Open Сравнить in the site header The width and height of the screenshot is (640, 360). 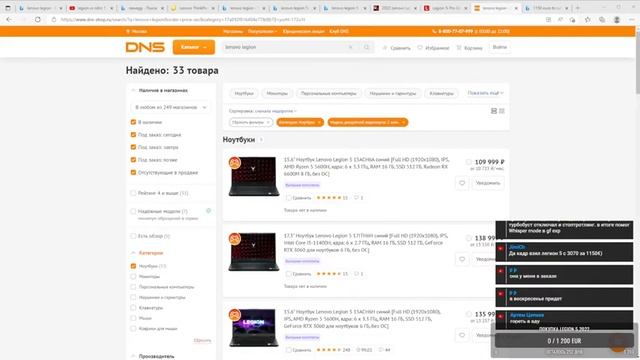(x=396, y=48)
